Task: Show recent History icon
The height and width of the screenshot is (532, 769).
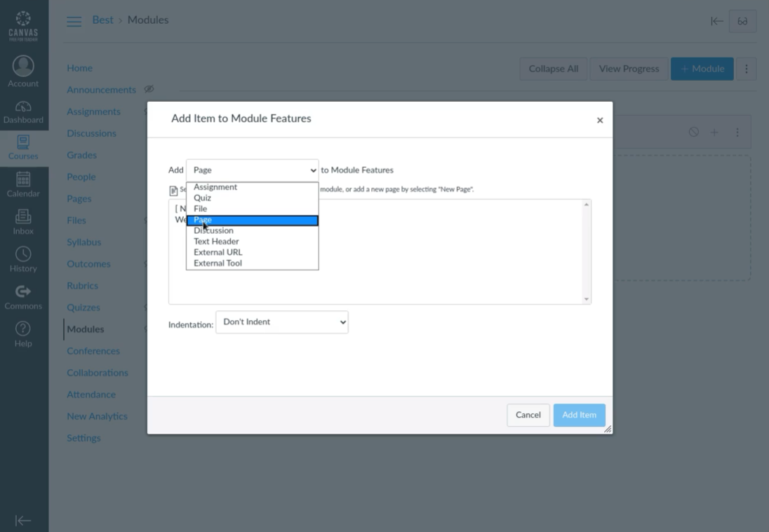Action: (23, 254)
